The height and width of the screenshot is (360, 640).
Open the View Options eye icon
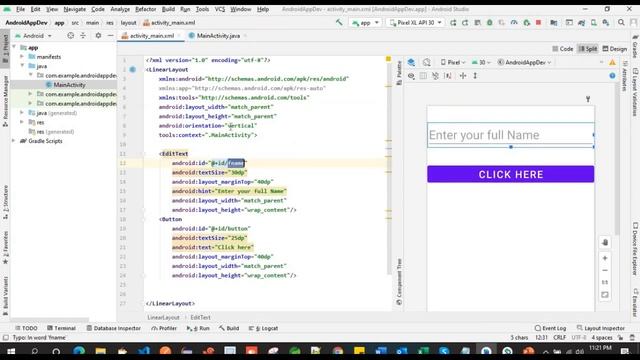tap(411, 76)
